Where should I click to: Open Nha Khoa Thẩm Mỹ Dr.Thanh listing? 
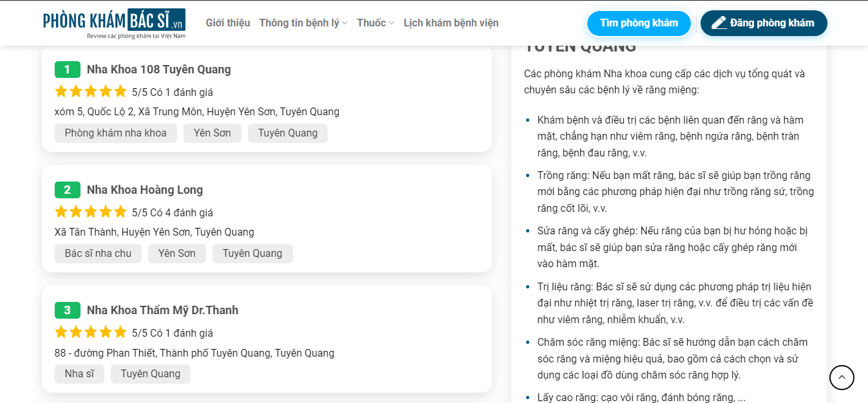pos(163,310)
